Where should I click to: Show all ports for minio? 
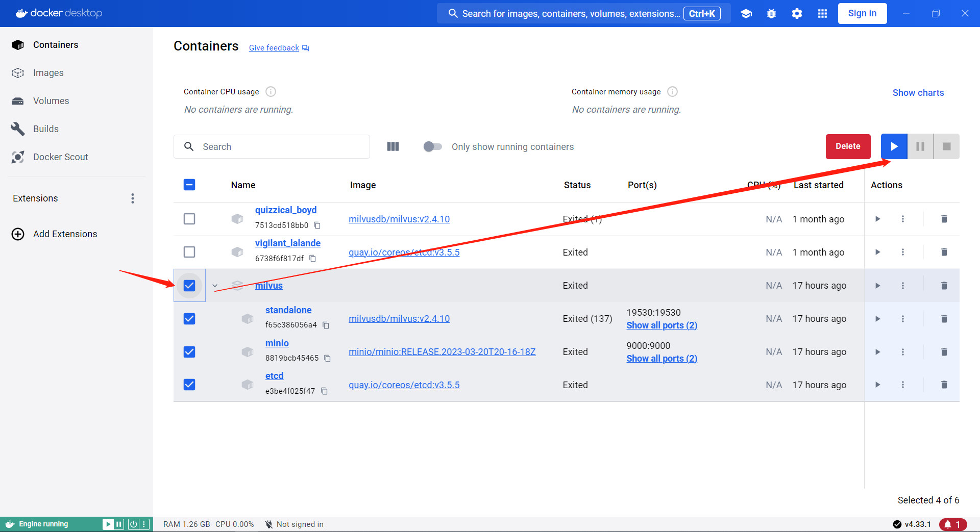[662, 359]
